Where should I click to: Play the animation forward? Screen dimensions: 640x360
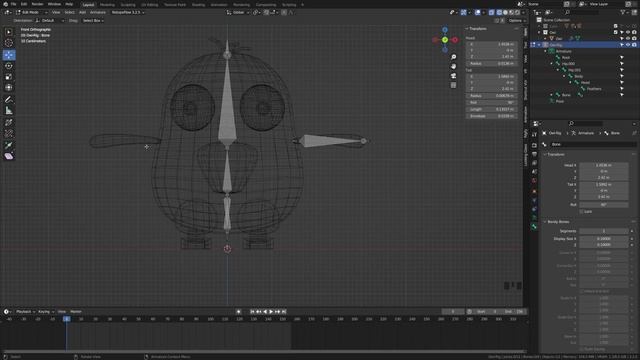[271, 311]
